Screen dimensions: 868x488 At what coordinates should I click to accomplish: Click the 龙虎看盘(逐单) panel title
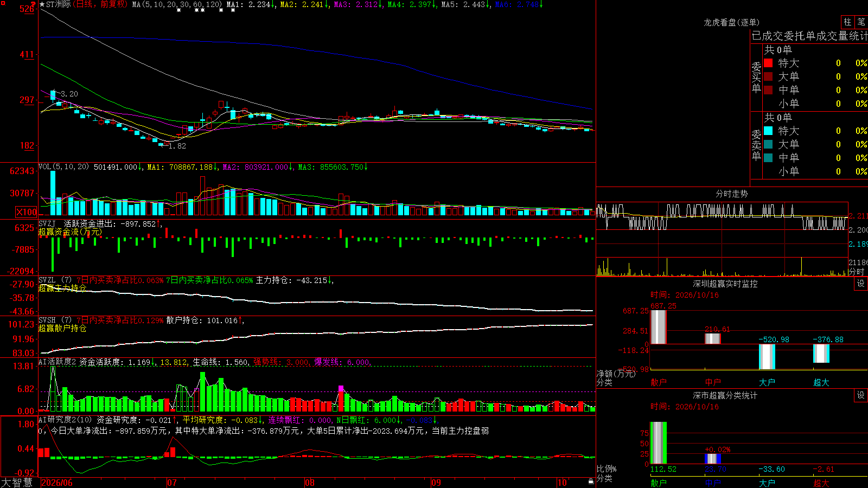731,22
